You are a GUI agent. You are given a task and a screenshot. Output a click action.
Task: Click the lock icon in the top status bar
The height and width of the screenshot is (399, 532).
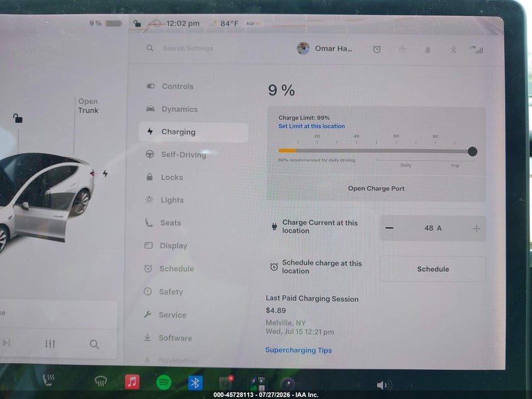137,23
